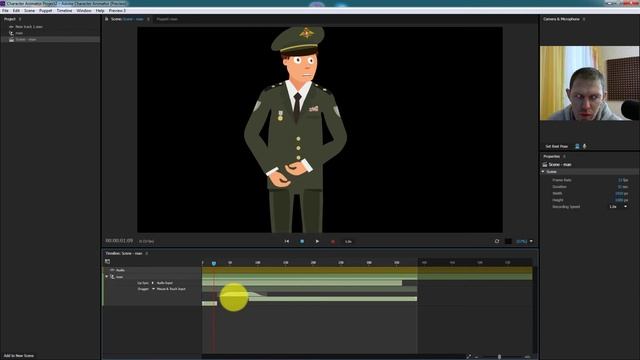The image size is (640, 360).
Task: Click the current timecode display
Action: coord(119,241)
